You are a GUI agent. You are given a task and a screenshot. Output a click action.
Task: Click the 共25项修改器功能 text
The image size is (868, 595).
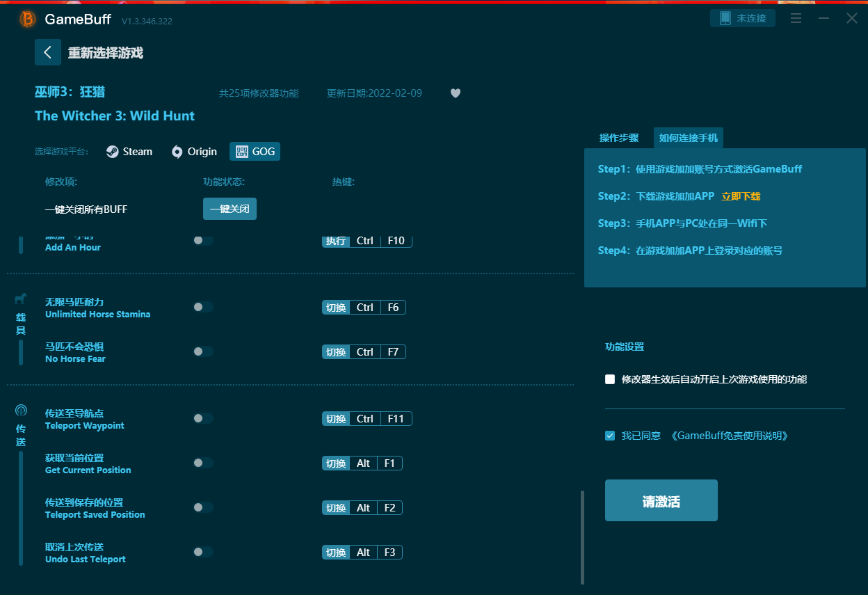click(259, 93)
